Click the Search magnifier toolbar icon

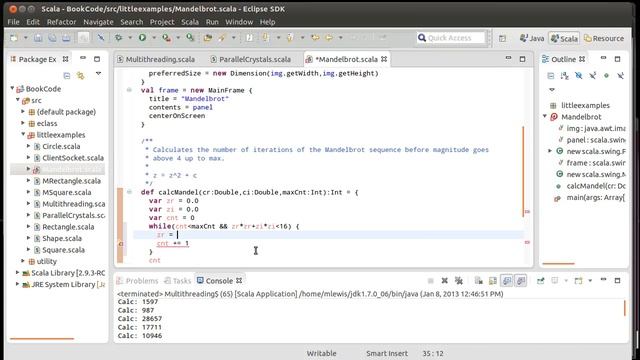(x=190, y=38)
